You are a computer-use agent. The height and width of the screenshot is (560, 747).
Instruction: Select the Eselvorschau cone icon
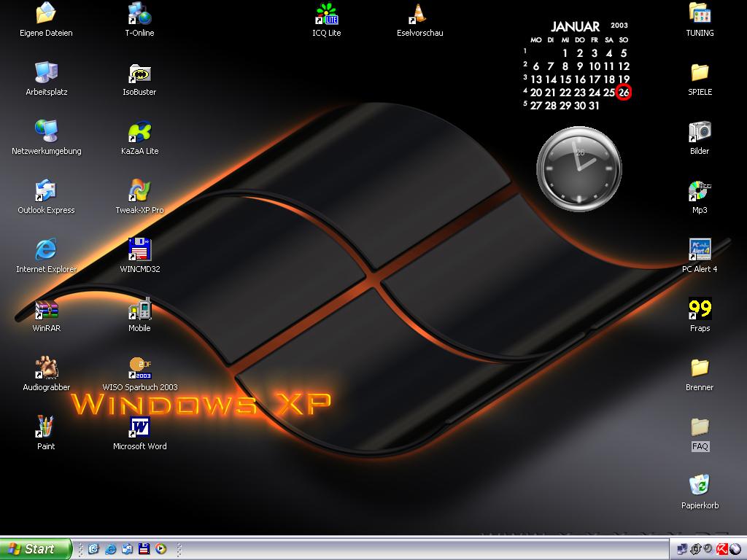coord(418,13)
